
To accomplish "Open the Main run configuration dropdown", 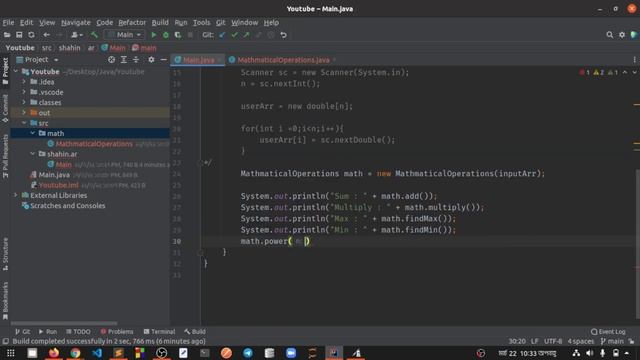I will (x=124, y=35).
